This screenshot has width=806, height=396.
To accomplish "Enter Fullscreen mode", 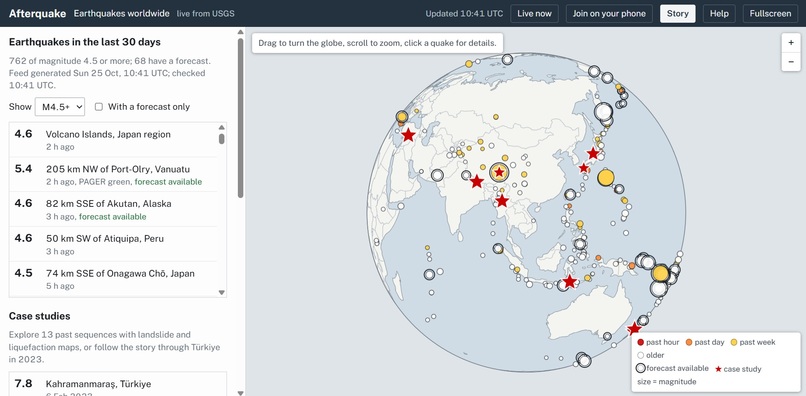I will pos(770,13).
